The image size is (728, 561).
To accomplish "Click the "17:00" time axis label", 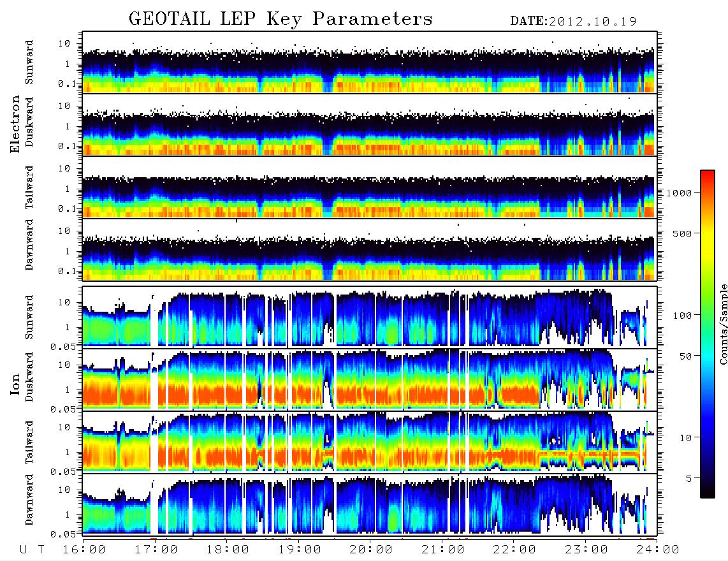I will point(156,550).
